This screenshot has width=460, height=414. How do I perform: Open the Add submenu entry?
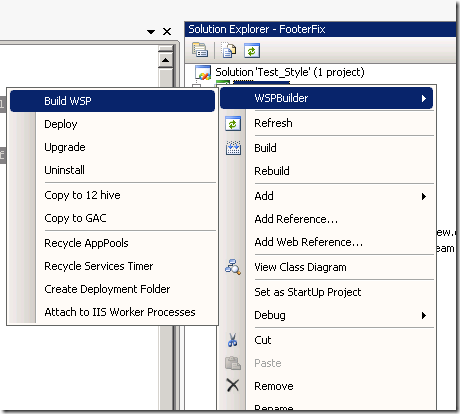pos(326,196)
